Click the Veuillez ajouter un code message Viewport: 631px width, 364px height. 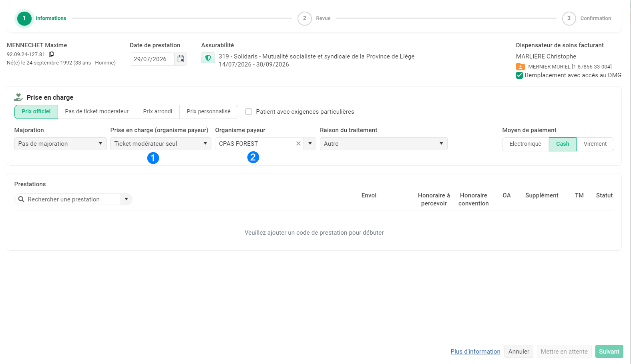[314, 233]
